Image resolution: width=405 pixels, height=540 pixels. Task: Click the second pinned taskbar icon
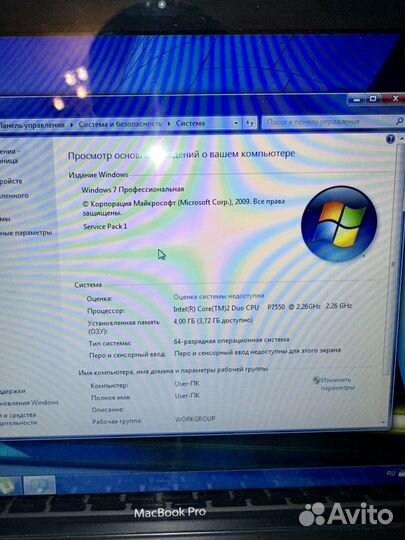(x=40, y=485)
